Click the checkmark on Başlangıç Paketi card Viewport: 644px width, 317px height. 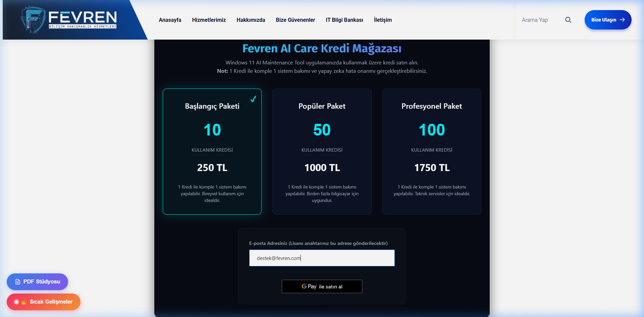[253, 99]
